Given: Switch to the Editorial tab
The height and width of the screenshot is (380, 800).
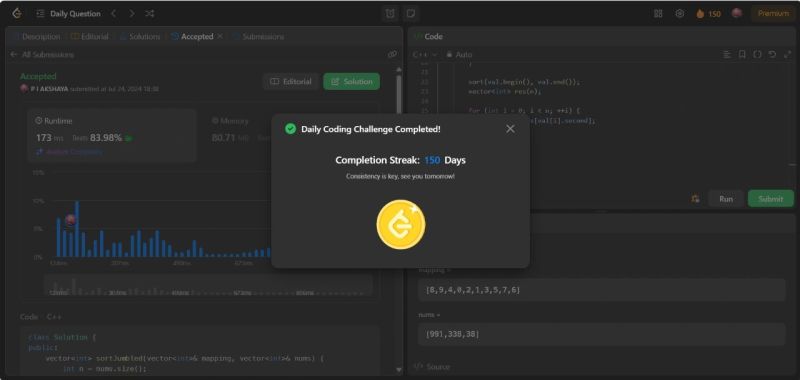Looking at the screenshot, I should [x=90, y=37].
